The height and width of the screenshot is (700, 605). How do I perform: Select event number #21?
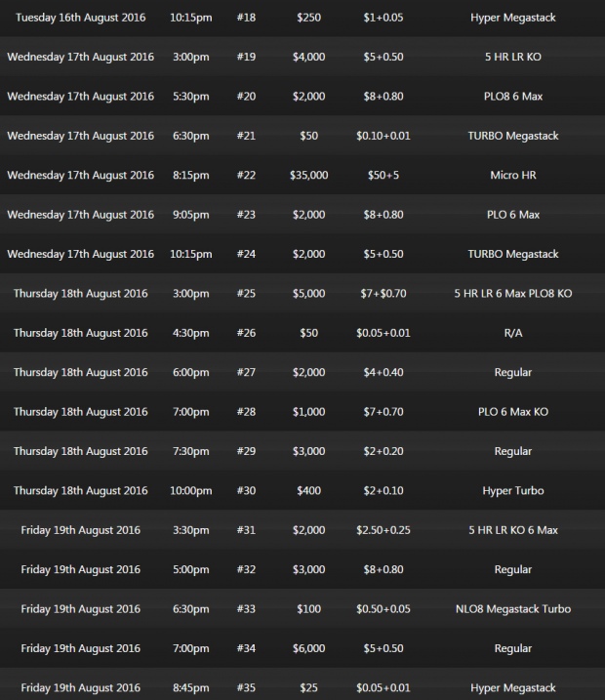pyautogui.click(x=246, y=136)
